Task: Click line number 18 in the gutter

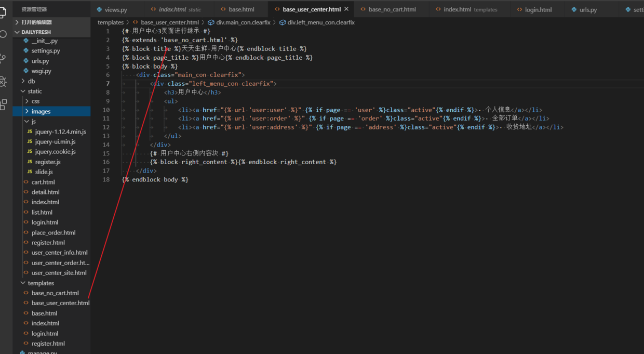Action: [106, 179]
